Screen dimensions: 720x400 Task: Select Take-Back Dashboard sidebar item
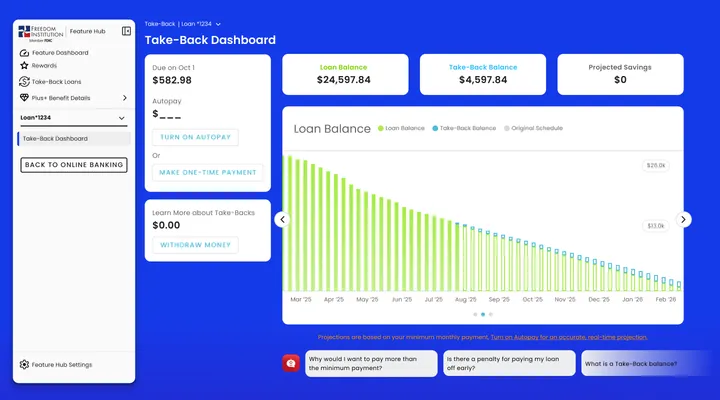[74, 139]
